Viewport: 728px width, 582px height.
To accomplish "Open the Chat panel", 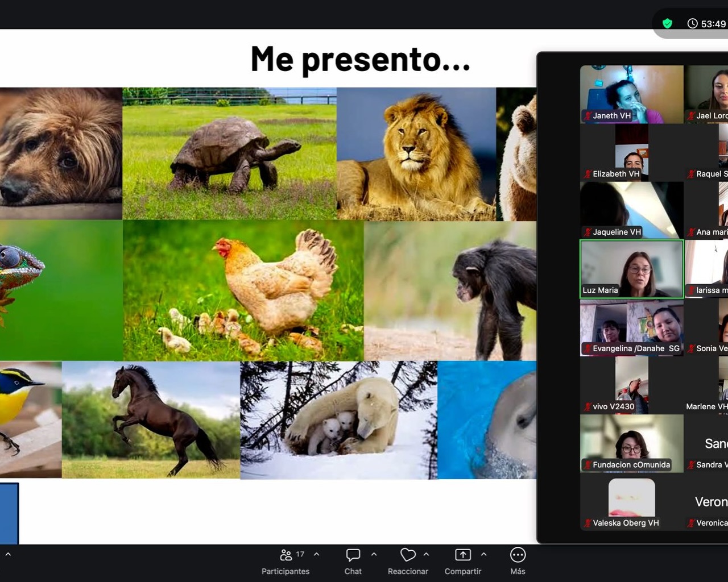I will click(x=353, y=562).
